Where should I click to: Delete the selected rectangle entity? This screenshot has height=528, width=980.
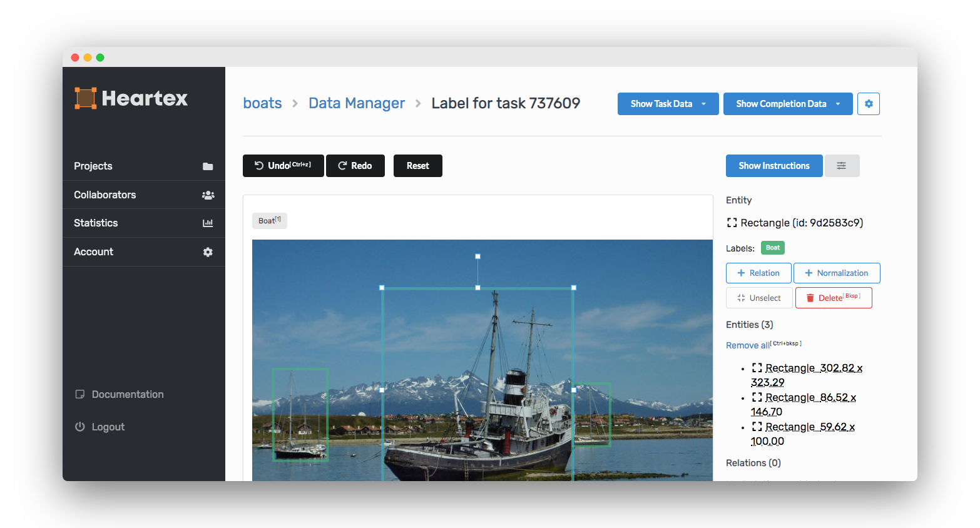click(833, 298)
